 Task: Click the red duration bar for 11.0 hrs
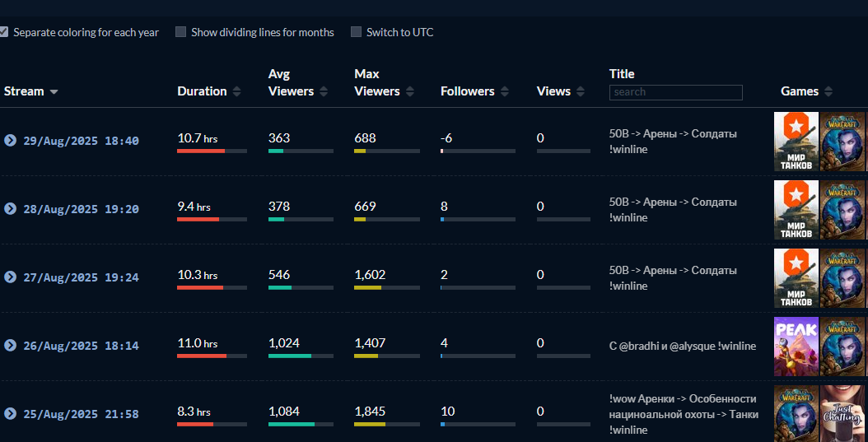(x=202, y=356)
